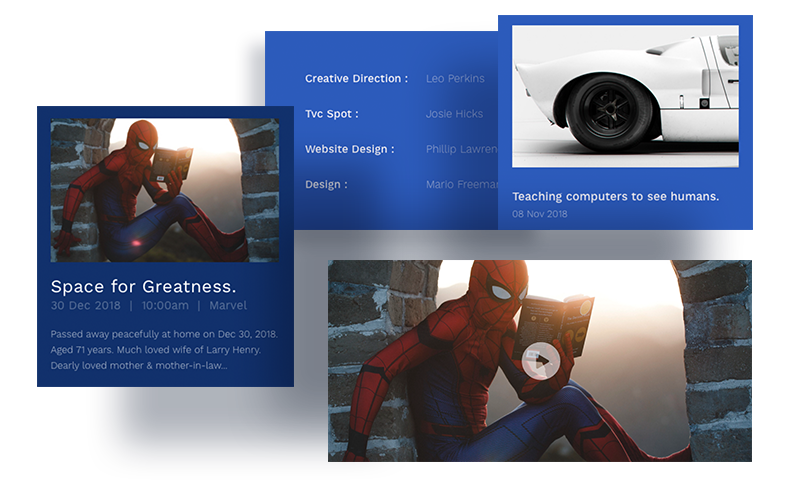This screenshot has height=498, width=798.
Task: Click the "30 Dec 2018" date
Action: click(x=85, y=306)
